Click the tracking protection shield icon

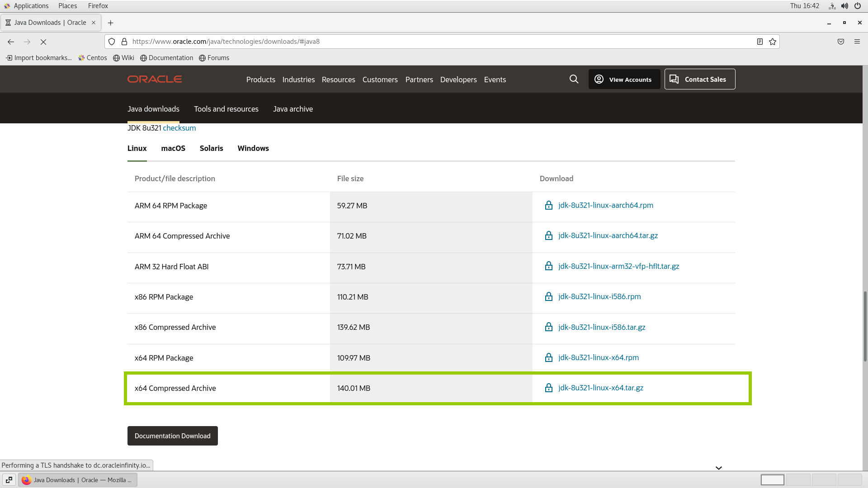click(112, 42)
